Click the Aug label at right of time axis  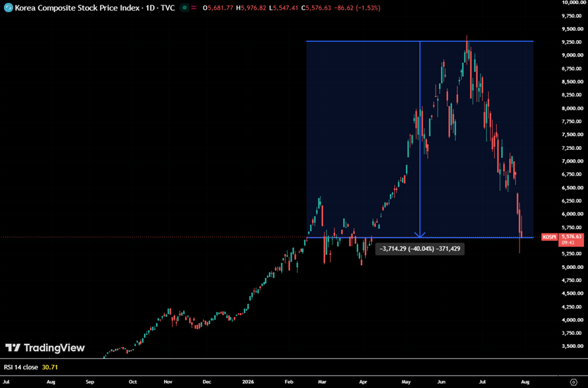[x=525, y=381]
